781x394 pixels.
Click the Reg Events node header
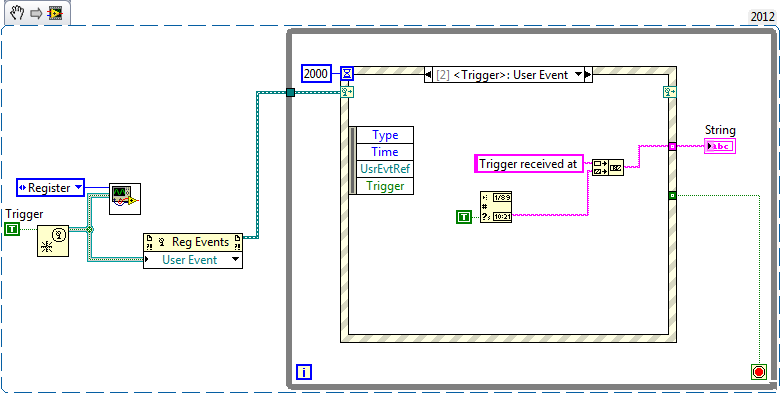193,242
